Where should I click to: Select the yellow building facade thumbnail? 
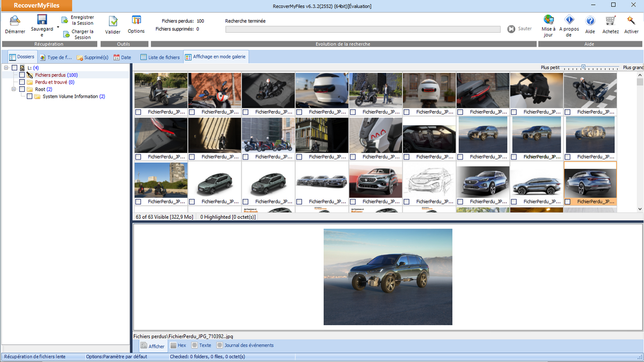click(x=322, y=136)
